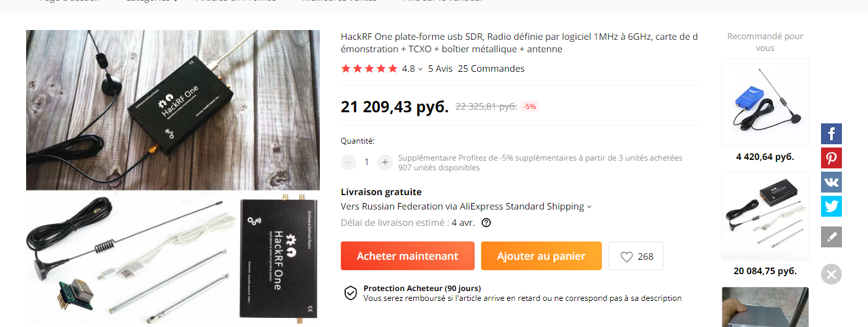
Task: Share the product on Facebook
Action: [831, 134]
